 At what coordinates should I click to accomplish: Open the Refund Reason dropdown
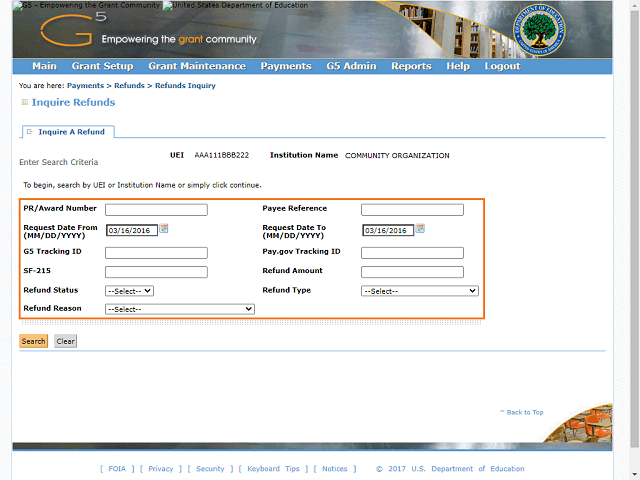click(x=180, y=310)
